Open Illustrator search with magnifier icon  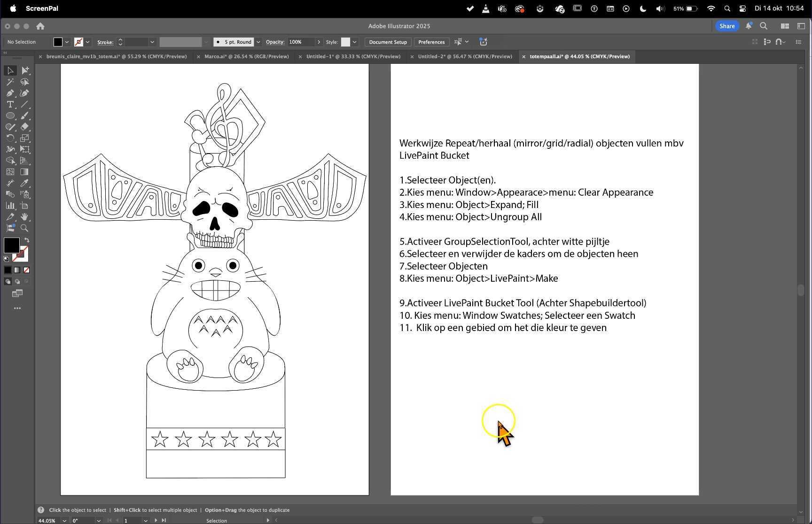click(764, 26)
